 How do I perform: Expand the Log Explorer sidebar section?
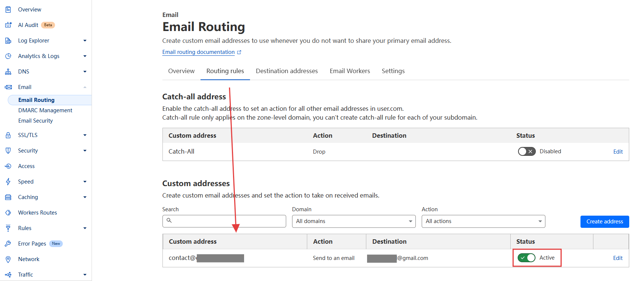pos(85,41)
